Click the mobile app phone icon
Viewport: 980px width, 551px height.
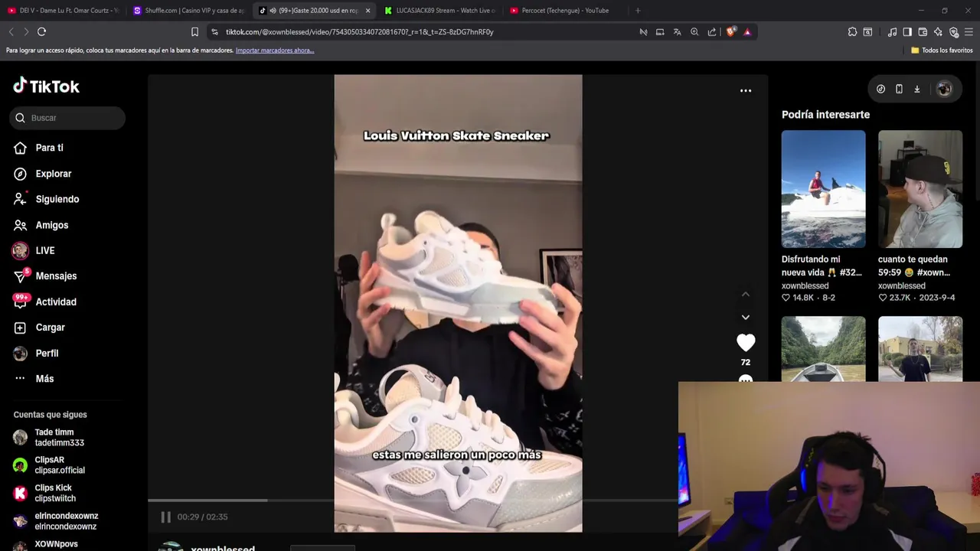point(899,89)
